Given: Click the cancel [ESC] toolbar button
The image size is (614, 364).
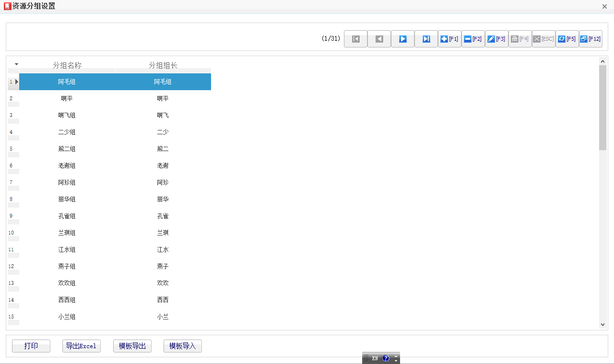Looking at the screenshot, I should point(543,39).
